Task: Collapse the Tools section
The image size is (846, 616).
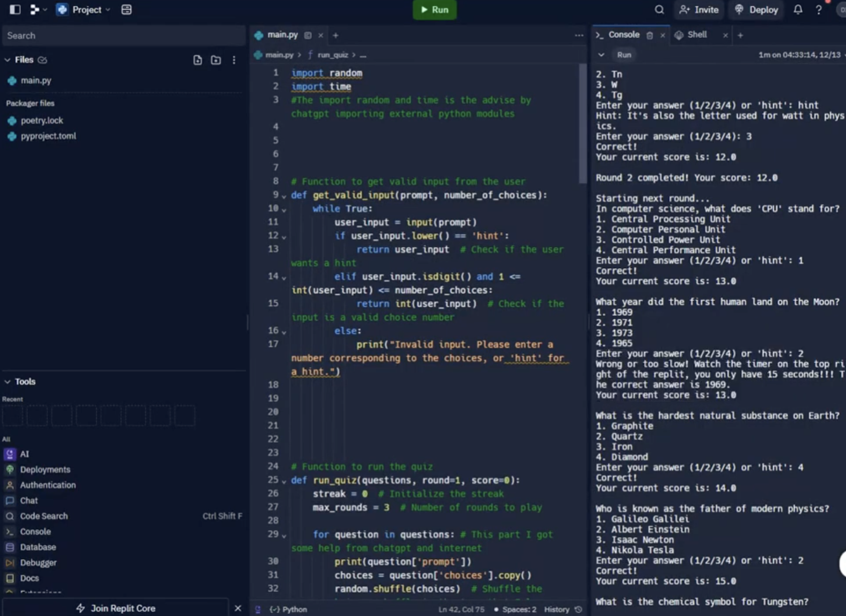Action: [x=7, y=381]
